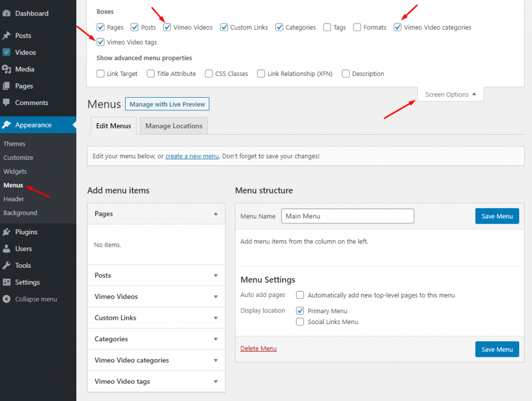
Task: Click the Menu Name input field
Action: coord(348,216)
